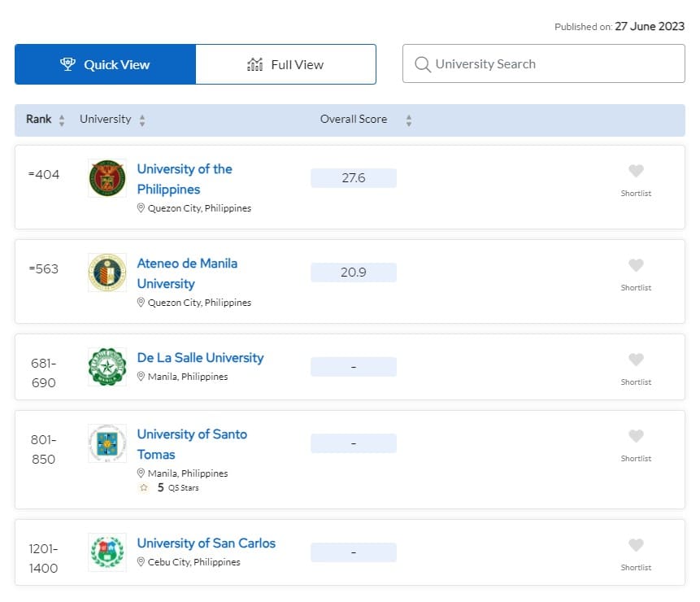Shortlist University of San Carlos with heart

pyautogui.click(x=636, y=545)
